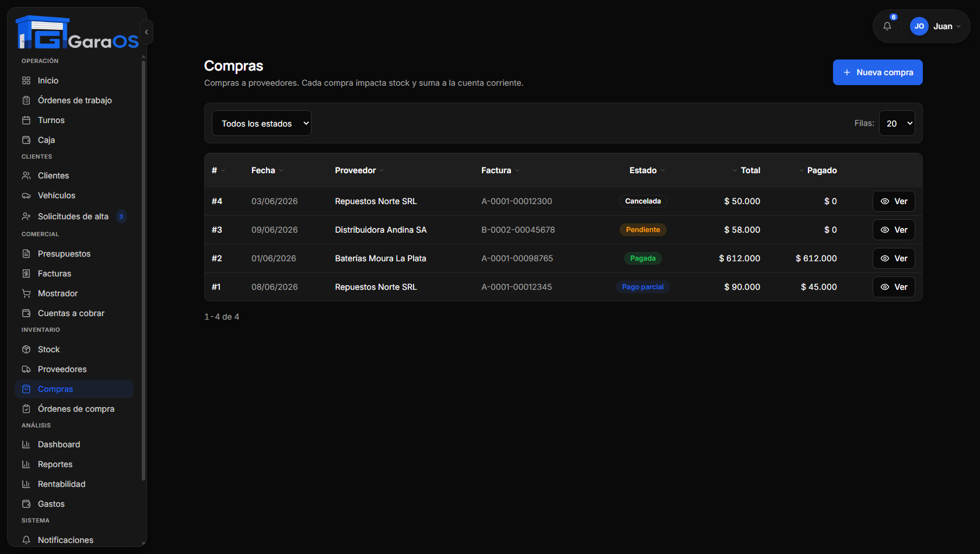Click the JO user avatar
980x554 pixels.
(919, 26)
